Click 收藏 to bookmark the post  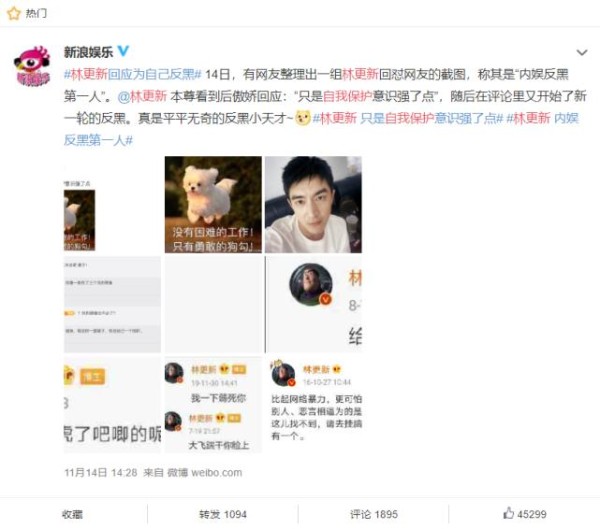72,514
